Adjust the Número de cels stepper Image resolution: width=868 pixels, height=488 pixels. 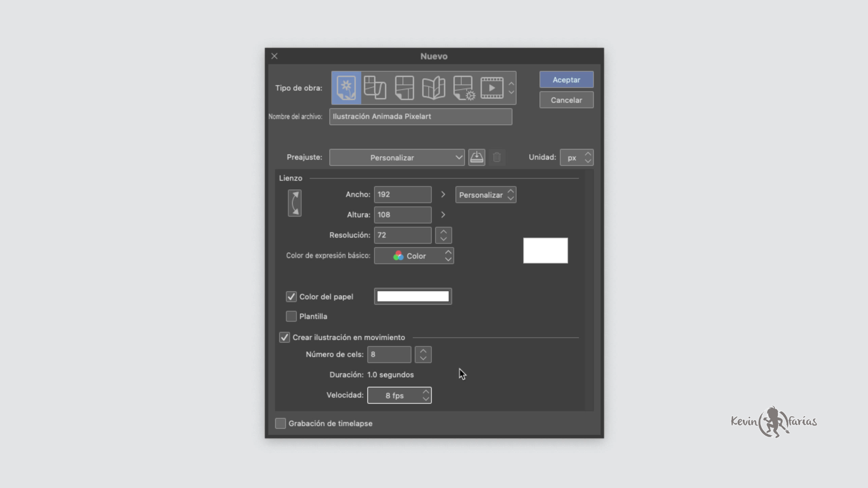tap(423, 354)
